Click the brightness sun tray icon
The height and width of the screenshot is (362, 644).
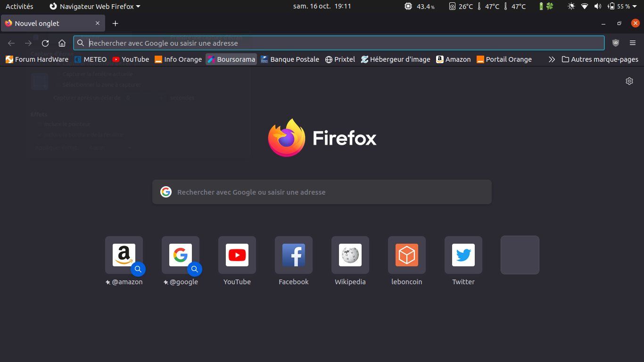(571, 7)
